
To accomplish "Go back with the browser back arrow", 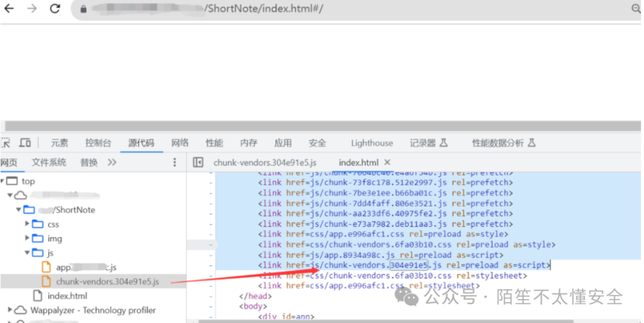I will point(8,8).
